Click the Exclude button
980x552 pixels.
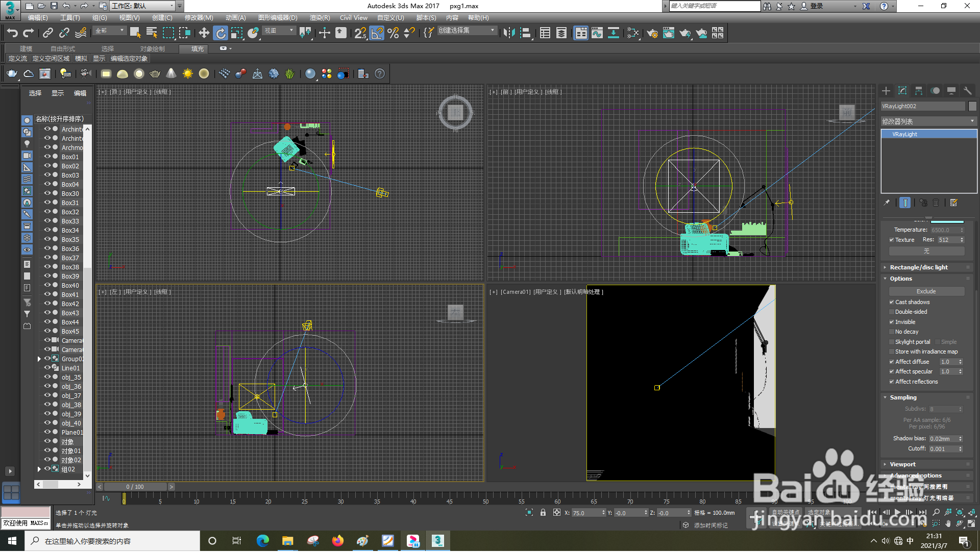coord(926,291)
